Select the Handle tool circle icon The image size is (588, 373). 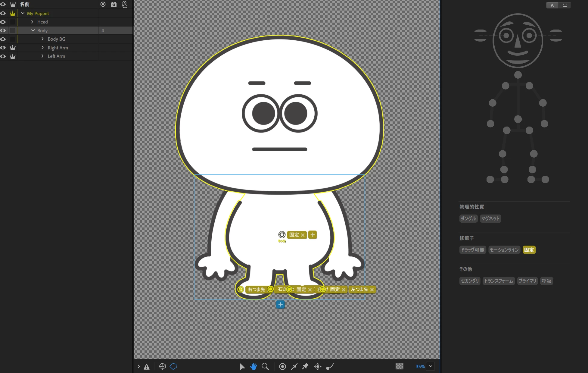coord(282,366)
